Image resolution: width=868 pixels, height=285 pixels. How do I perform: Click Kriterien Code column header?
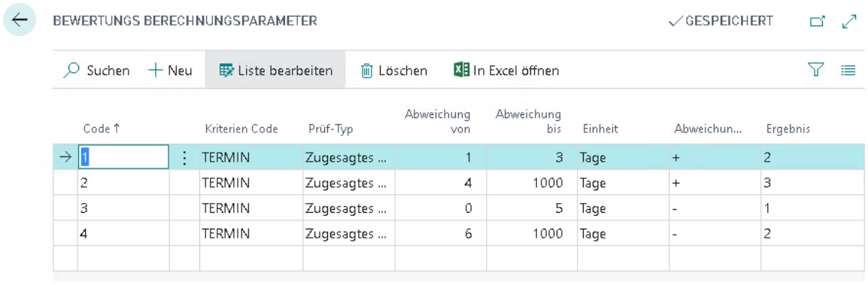click(241, 129)
